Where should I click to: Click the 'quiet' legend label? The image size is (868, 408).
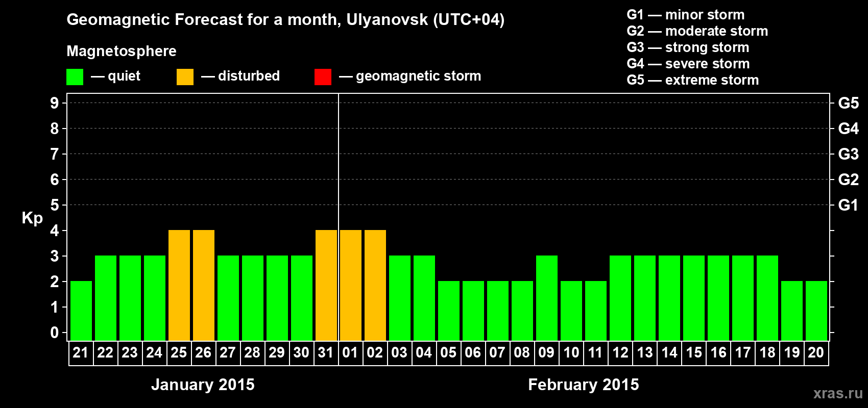124,76
